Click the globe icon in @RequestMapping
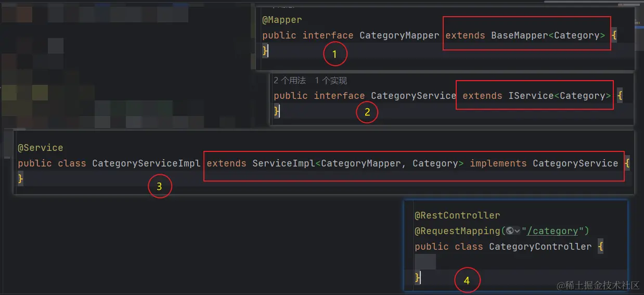644x295 pixels. click(510, 231)
